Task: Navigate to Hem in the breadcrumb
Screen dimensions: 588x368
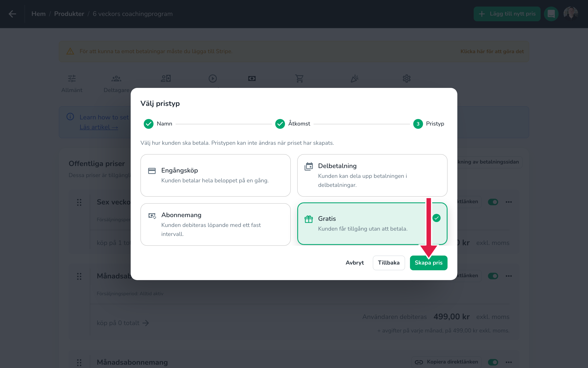Action: tap(39, 14)
